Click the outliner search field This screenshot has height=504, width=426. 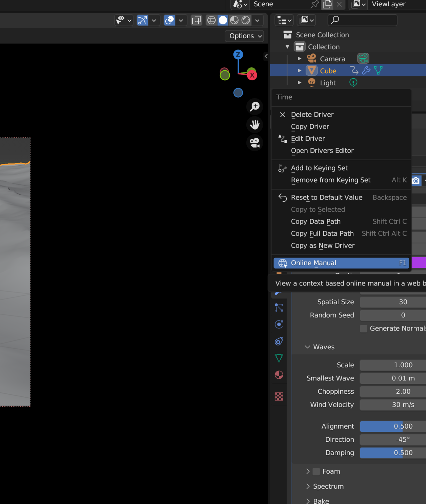coord(363,20)
